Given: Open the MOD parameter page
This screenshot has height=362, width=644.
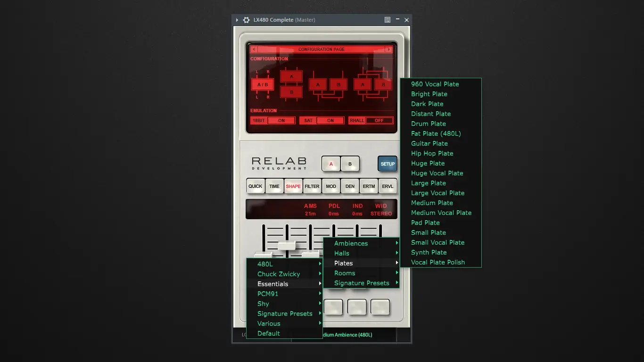Looking at the screenshot, I should 331,186.
